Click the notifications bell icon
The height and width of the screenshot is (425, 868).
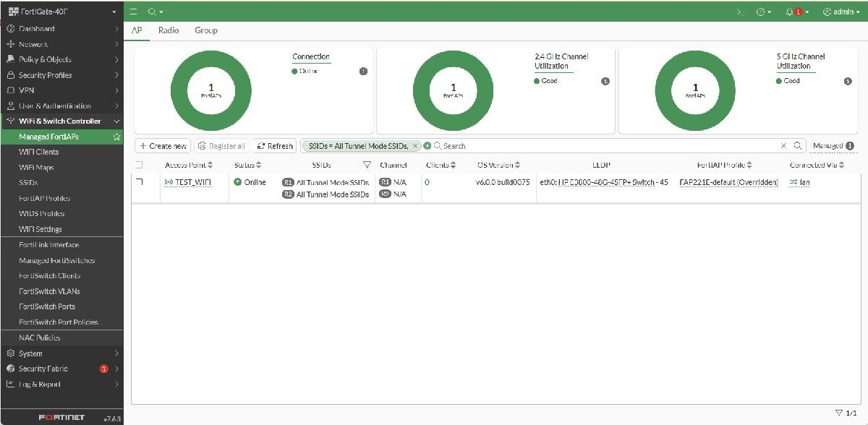(x=790, y=12)
